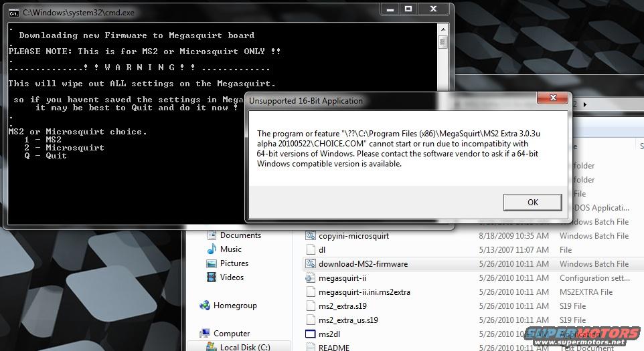This screenshot has height=351, width=644.
Task: Select the copyini-microsquirt batch file icon
Action: pyautogui.click(x=311, y=236)
